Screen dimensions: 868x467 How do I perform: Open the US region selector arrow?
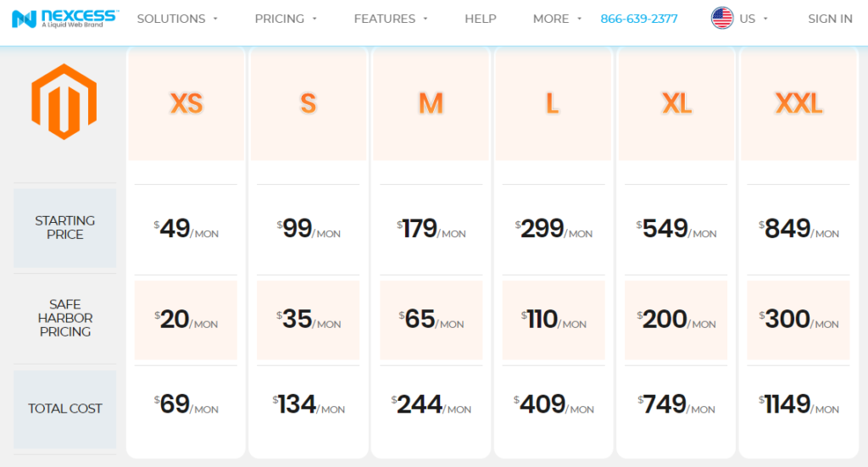765,19
